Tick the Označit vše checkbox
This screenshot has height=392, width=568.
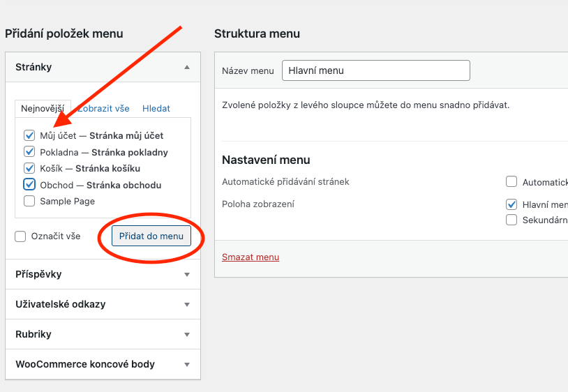click(x=20, y=236)
